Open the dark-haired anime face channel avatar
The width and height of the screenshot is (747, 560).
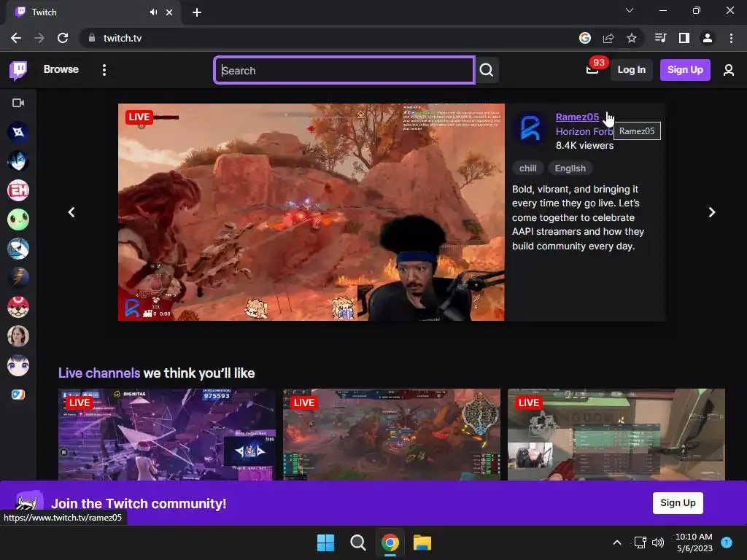[18, 365]
